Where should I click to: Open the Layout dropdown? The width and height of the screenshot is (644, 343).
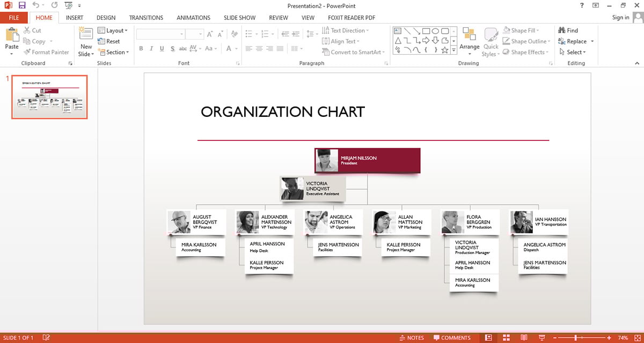tap(113, 31)
